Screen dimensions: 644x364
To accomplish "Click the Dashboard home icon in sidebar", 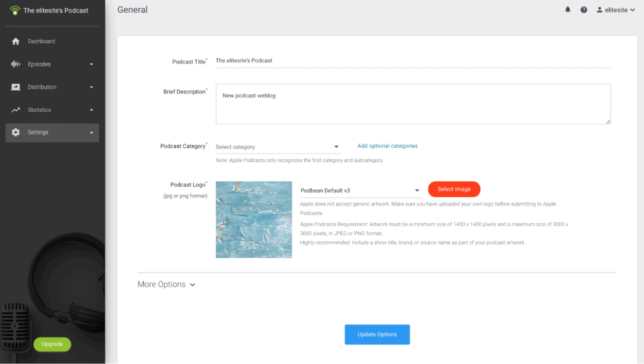I will tap(14, 41).
